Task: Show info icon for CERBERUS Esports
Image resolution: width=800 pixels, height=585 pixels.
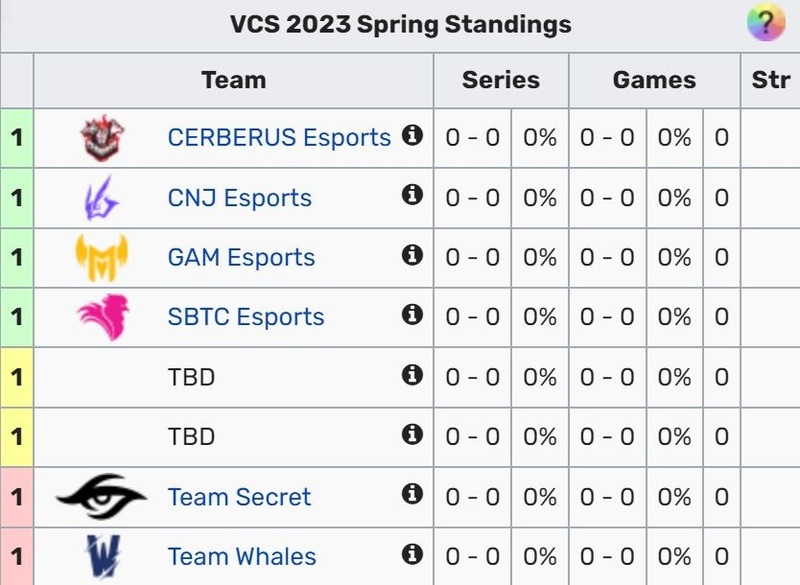Action: [412, 135]
